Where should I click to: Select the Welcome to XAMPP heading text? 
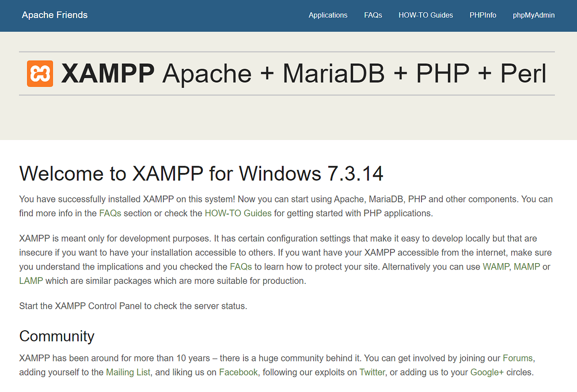[201, 173]
